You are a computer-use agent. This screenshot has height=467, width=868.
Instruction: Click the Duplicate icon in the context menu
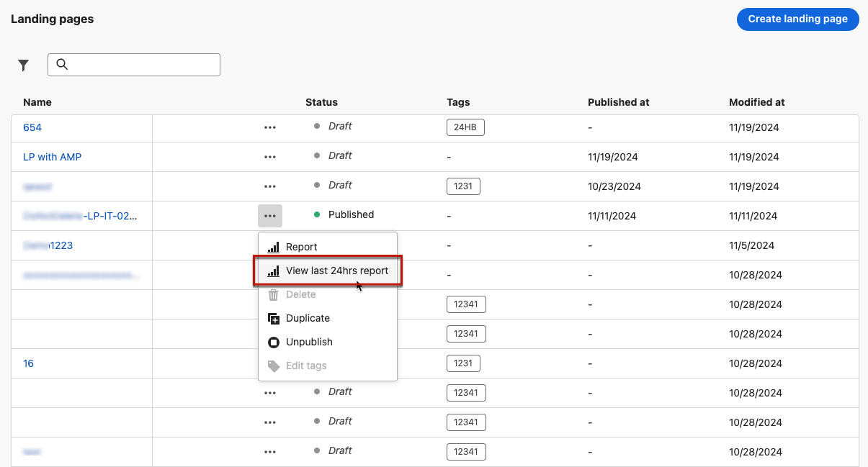(274, 319)
